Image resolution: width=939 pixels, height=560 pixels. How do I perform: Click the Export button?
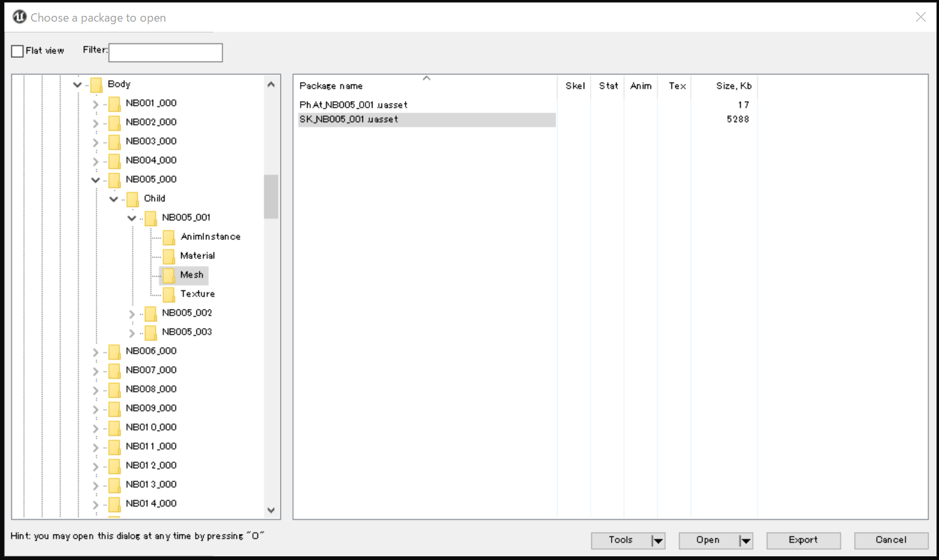pos(804,540)
